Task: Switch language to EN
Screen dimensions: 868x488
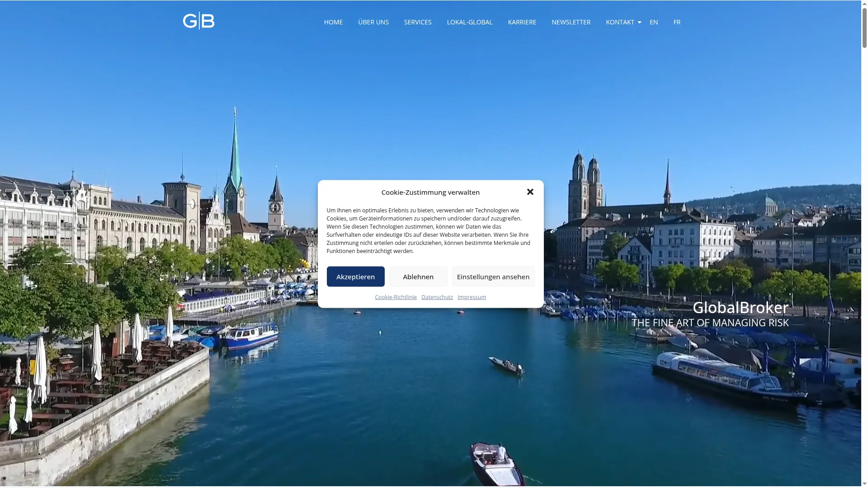Action: coord(654,22)
